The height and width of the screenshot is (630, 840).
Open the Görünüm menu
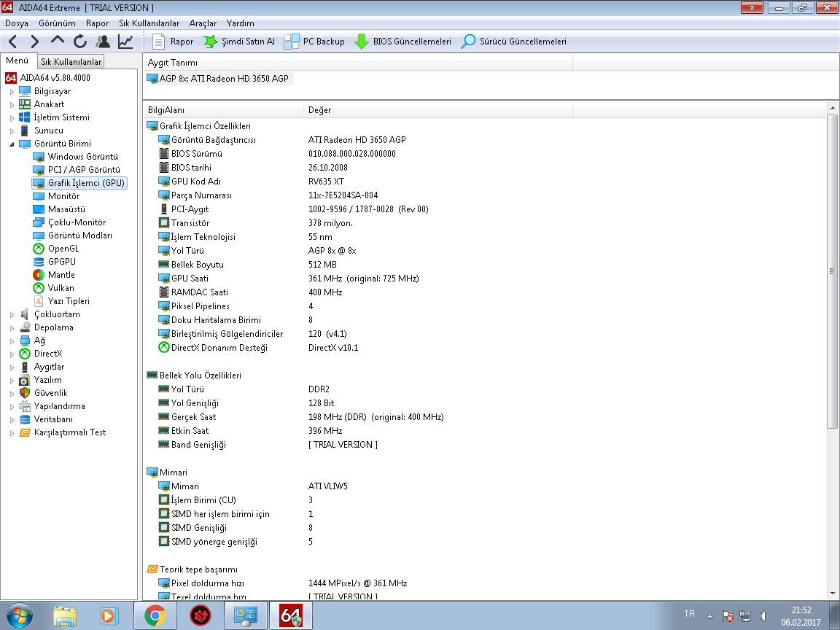[57, 23]
